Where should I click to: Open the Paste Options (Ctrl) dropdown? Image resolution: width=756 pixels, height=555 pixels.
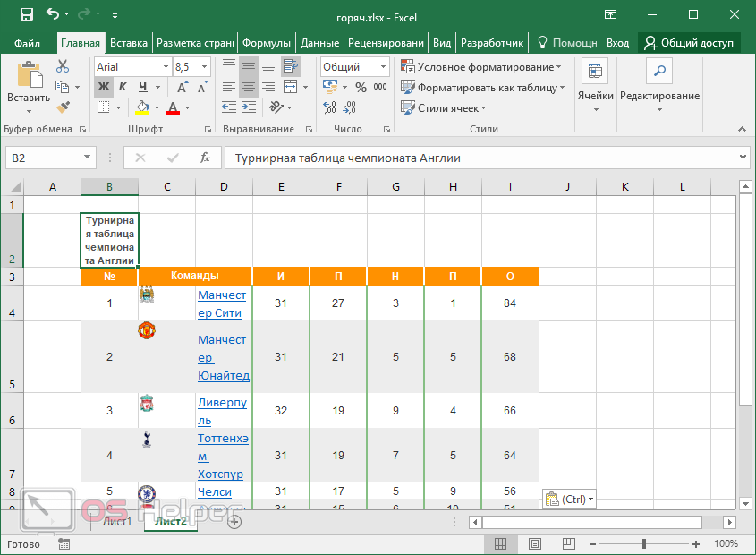click(569, 499)
